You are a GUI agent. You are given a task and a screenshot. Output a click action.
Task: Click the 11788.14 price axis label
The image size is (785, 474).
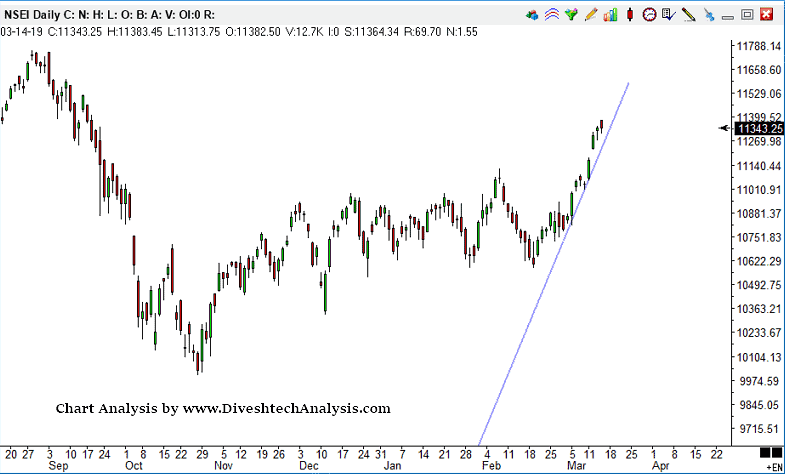pyautogui.click(x=759, y=47)
